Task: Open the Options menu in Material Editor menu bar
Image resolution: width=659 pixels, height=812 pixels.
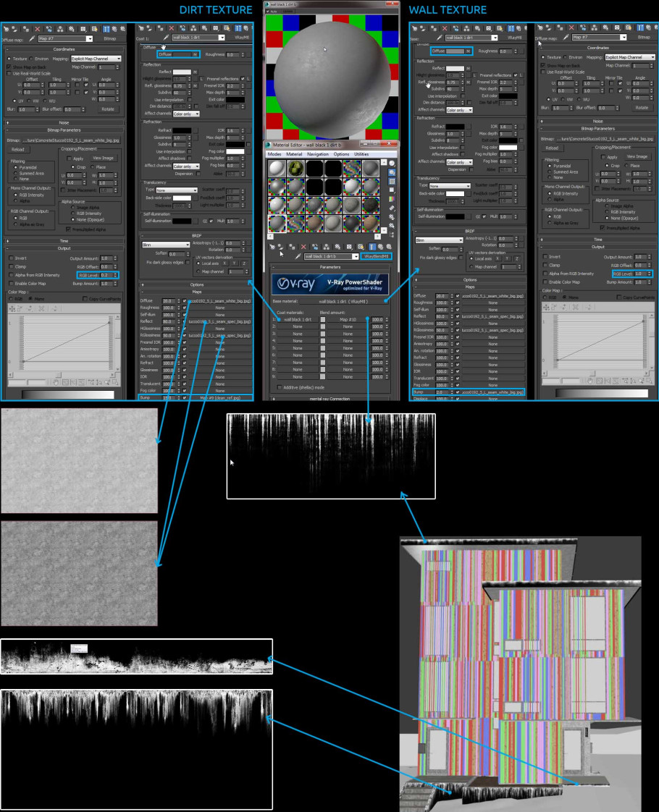Action: [x=341, y=154]
